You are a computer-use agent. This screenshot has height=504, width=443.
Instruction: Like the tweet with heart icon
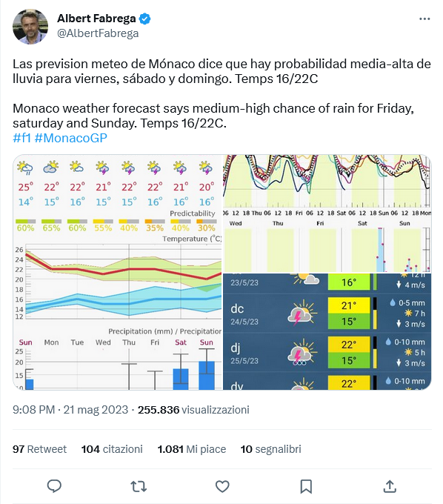click(x=222, y=486)
